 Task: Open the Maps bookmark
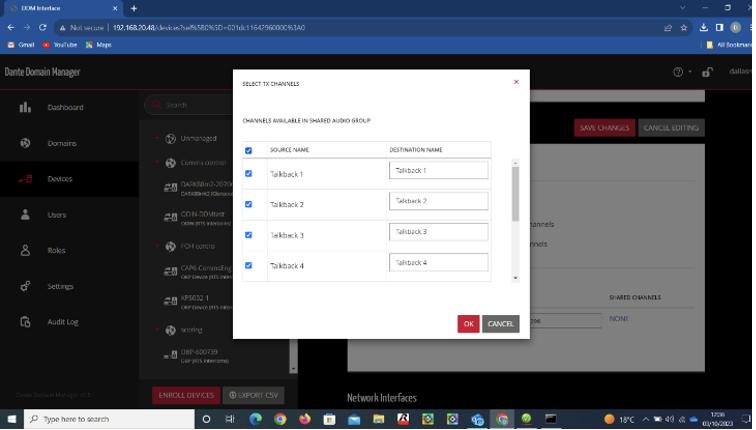99,45
